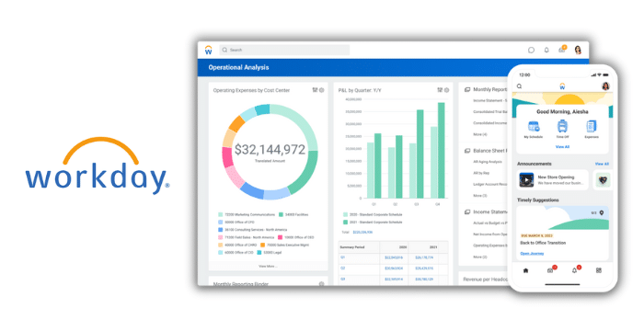Open gear settings on Operating Expenses card
The image size is (644, 331).
click(322, 90)
